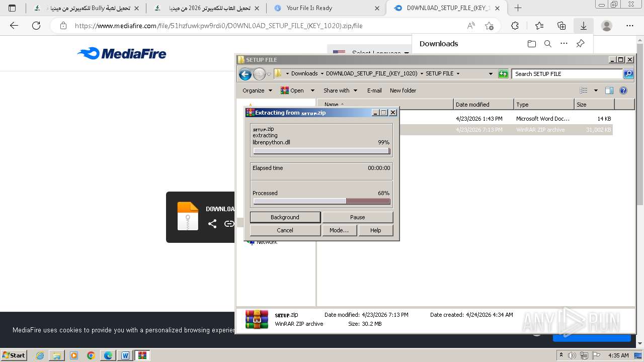The width and height of the screenshot is (644, 362).
Task: Click the Processed total progress bar
Action: click(321, 201)
